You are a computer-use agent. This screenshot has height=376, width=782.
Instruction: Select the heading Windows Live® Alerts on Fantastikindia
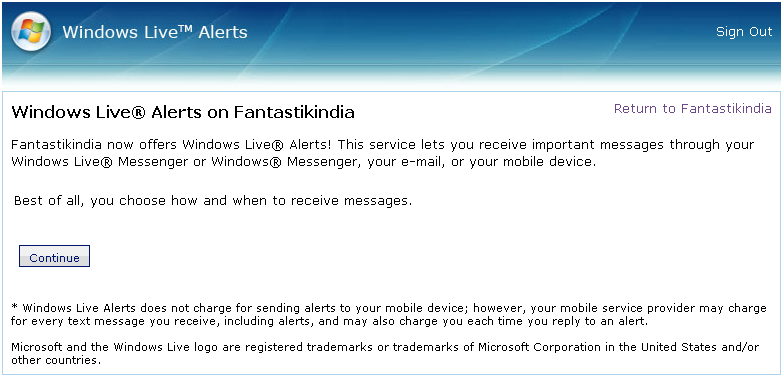183,112
